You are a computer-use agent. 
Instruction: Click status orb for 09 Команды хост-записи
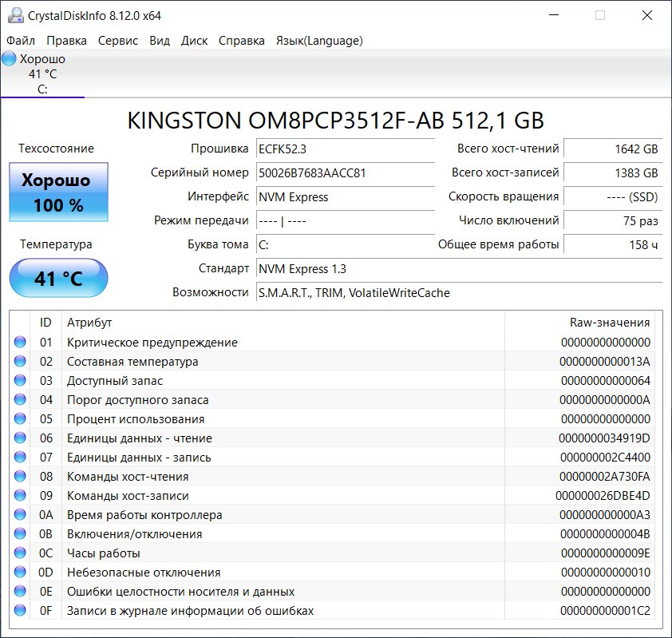click(x=20, y=495)
